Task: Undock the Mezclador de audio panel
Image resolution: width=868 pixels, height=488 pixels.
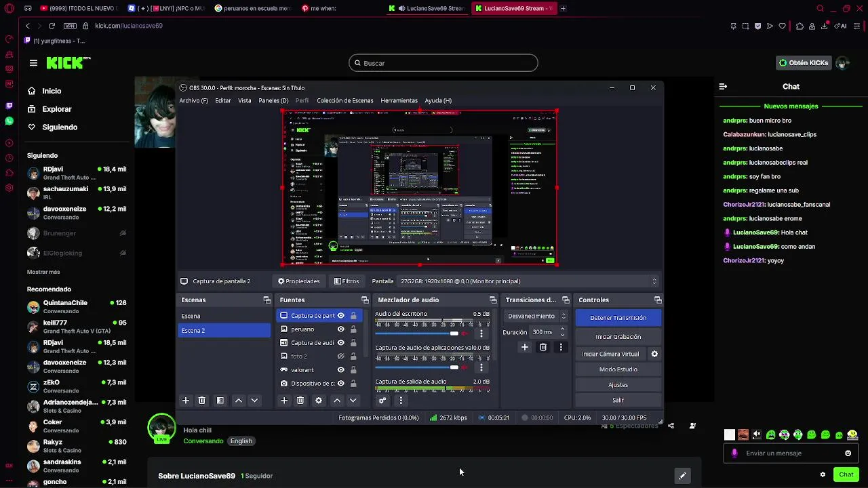Action: (x=493, y=300)
